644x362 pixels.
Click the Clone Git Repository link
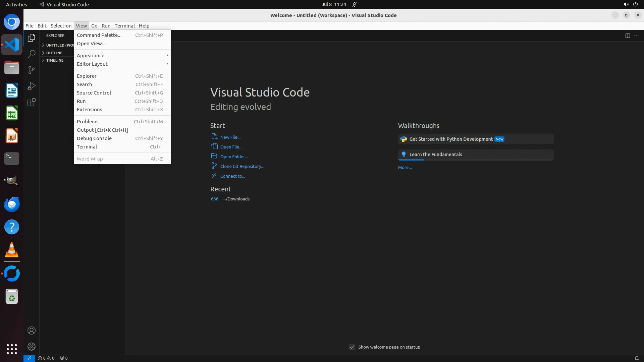click(242, 166)
